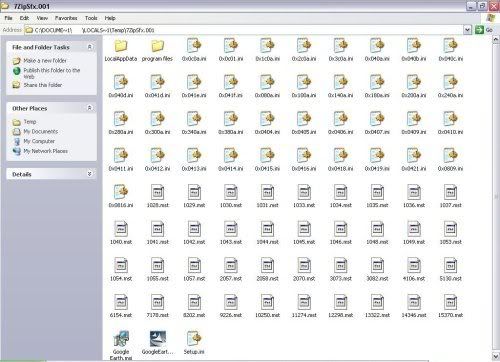Open the Edit menu
The width and height of the screenshot is (500, 362).
(x=24, y=18)
